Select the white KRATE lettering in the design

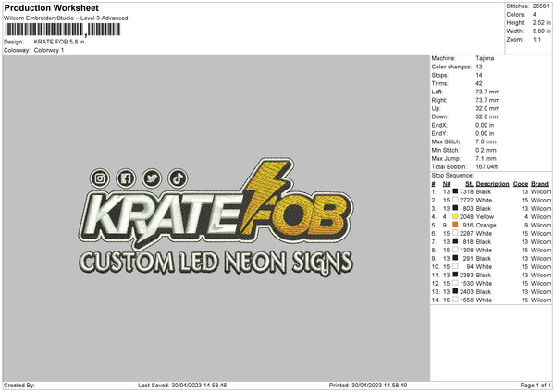tap(164, 216)
